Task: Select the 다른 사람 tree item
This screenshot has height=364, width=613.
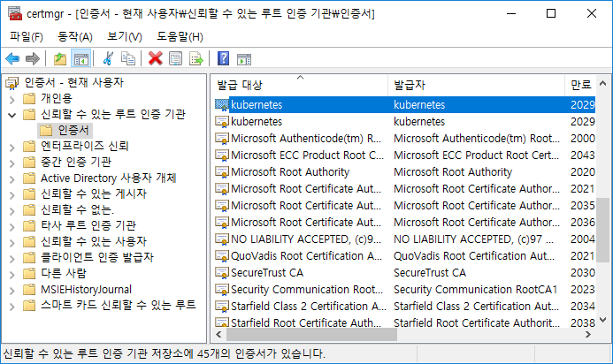Action: [x=63, y=273]
